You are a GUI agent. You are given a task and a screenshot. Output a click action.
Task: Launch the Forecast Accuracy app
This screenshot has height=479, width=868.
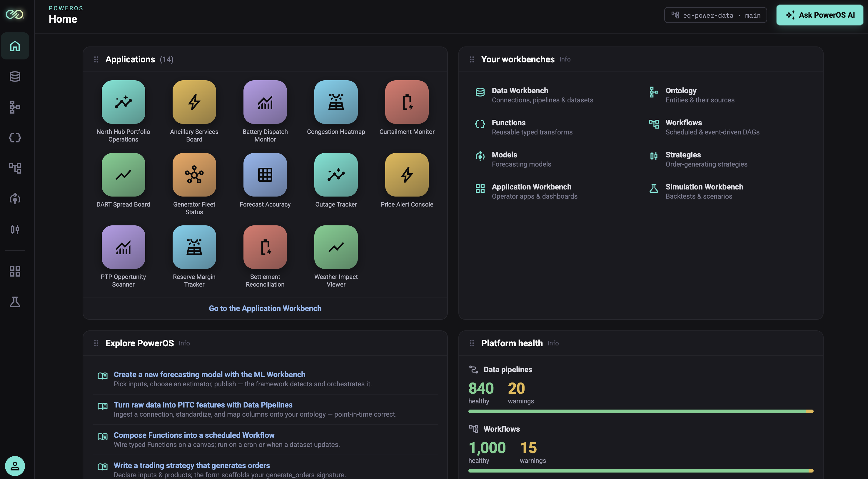pyautogui.click(x=265, y=174)
